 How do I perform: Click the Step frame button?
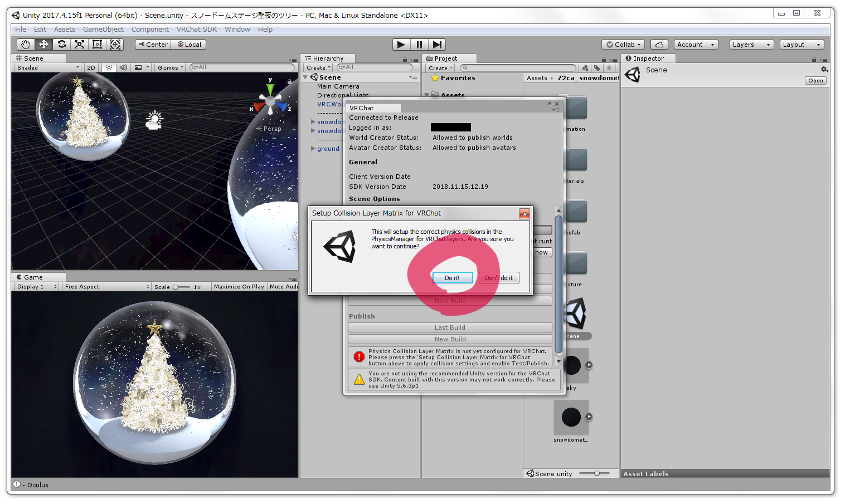click(x=437, y=45)
